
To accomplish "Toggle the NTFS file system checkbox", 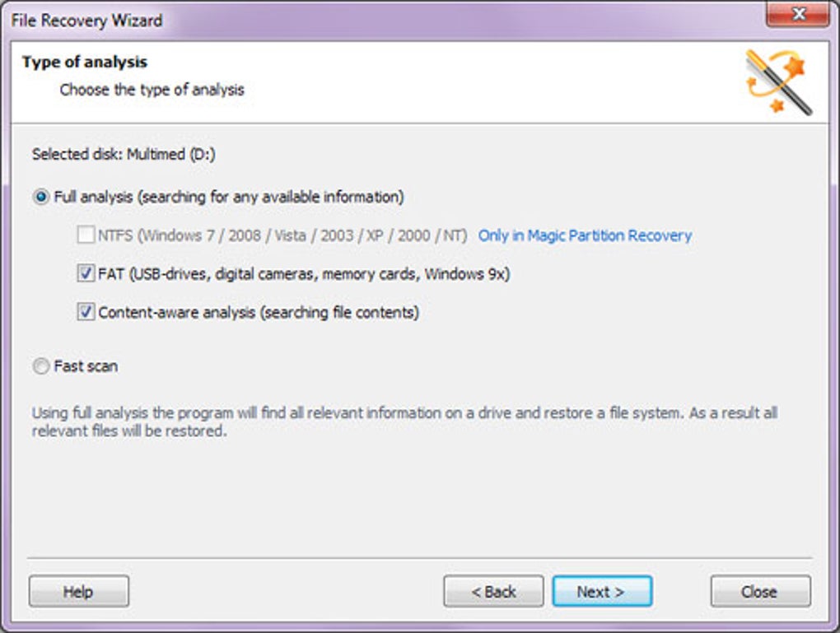I will (x=86, y=236).
